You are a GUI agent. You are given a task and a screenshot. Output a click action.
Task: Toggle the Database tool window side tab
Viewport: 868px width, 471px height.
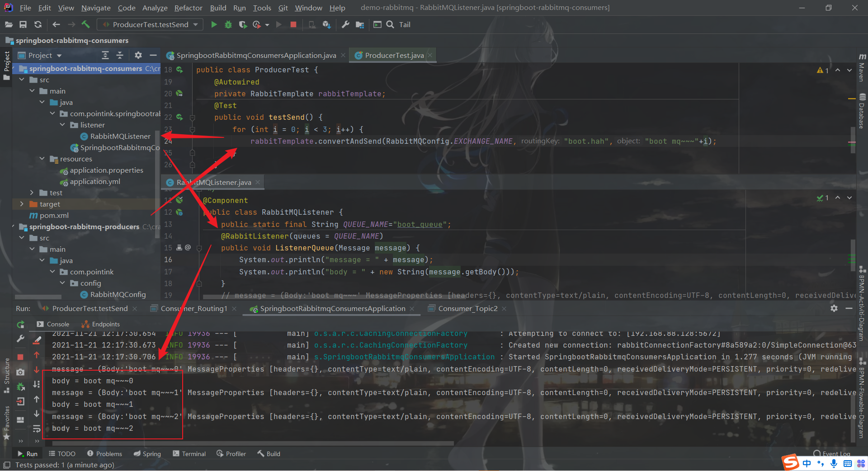coord(862,111)
